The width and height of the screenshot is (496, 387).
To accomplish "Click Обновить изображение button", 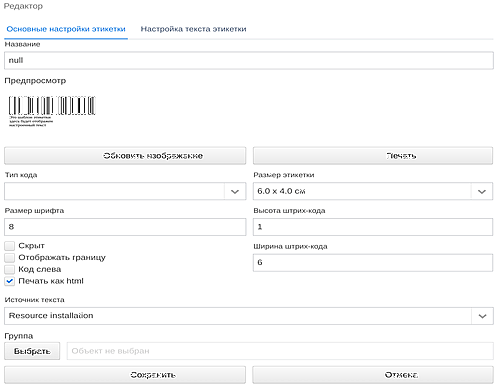I will pos(125,156).
